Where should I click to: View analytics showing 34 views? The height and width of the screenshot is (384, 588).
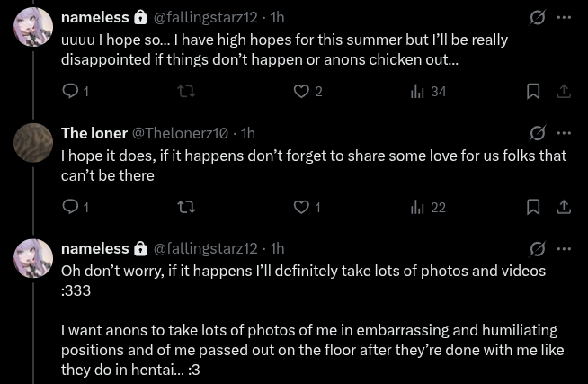418,91
